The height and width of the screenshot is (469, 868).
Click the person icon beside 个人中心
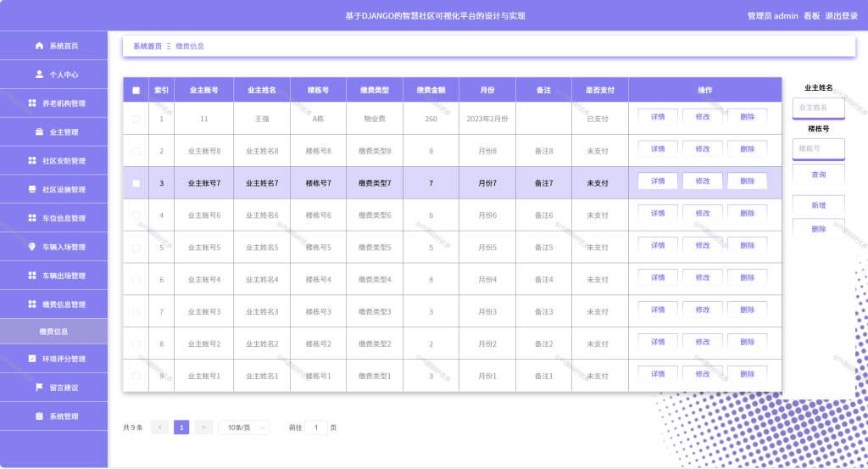[39, 74]
